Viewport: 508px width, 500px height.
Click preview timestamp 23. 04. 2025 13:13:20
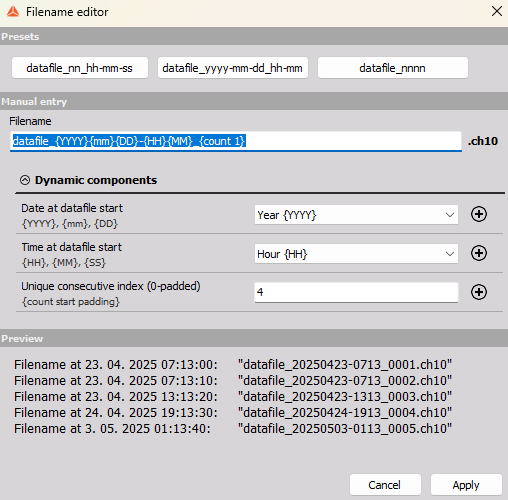point(151,396)
